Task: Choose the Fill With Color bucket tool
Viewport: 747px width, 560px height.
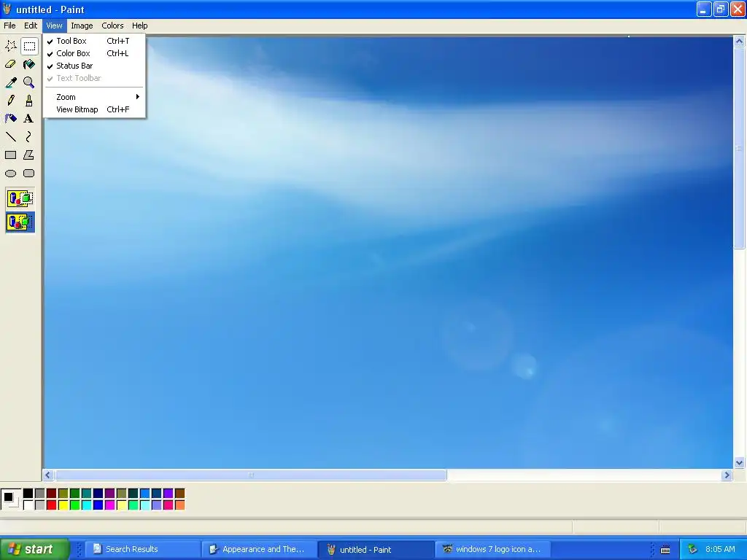Action: pos(29,64)
